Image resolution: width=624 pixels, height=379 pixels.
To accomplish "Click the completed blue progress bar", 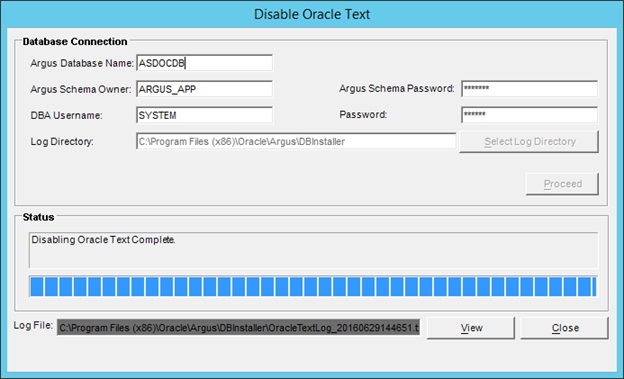I will click(x=313, y=286).
